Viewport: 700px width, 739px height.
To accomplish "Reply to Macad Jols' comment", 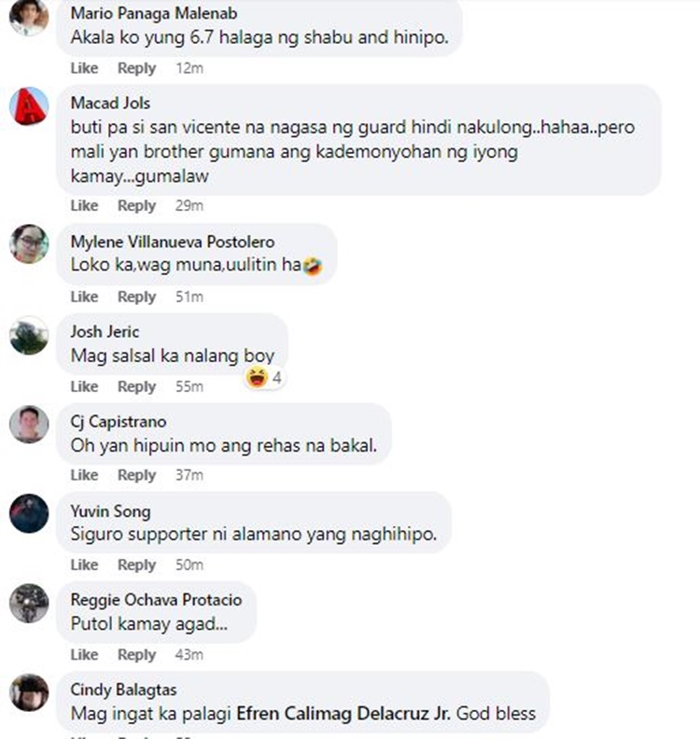I will click(136, 205).
